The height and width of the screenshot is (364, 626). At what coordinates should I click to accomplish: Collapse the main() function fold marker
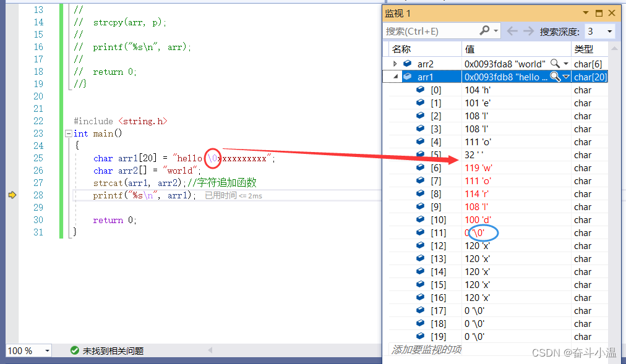[x=69, y=133]
